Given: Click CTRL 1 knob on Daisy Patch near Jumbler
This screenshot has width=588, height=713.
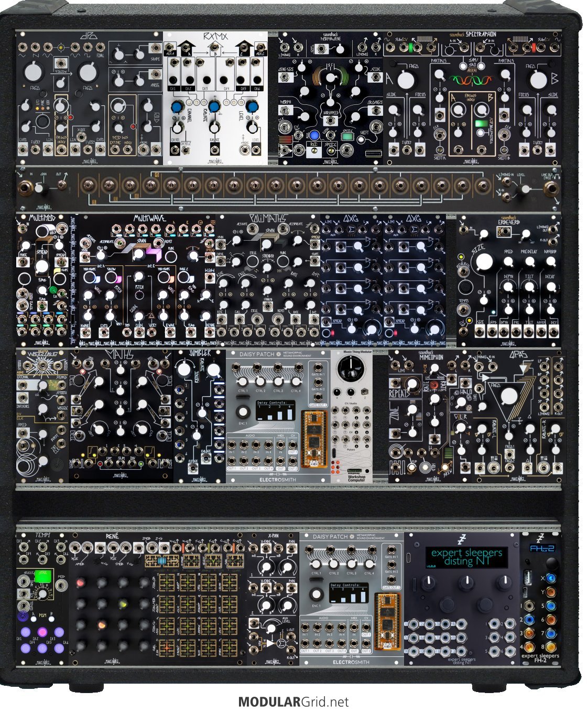Looking at the screenshot, I should [x=243, y=382].
